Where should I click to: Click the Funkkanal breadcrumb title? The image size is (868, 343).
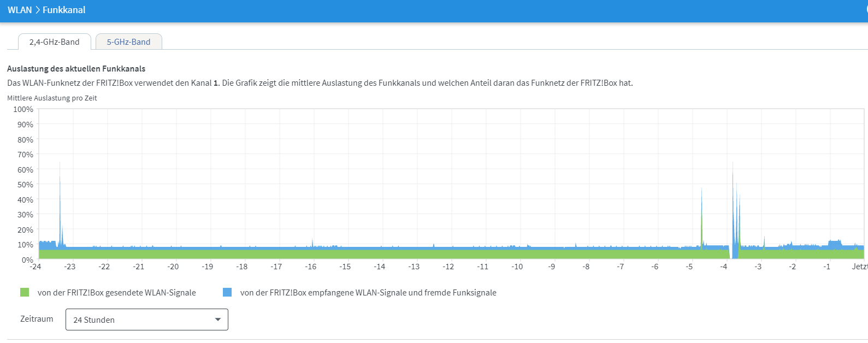(64, 10)
